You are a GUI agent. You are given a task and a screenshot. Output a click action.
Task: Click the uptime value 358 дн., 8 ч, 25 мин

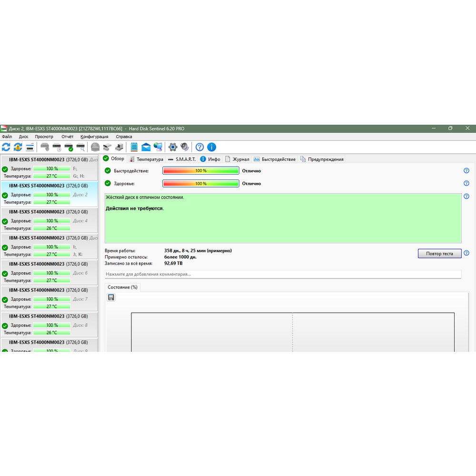tap(198, 250)
